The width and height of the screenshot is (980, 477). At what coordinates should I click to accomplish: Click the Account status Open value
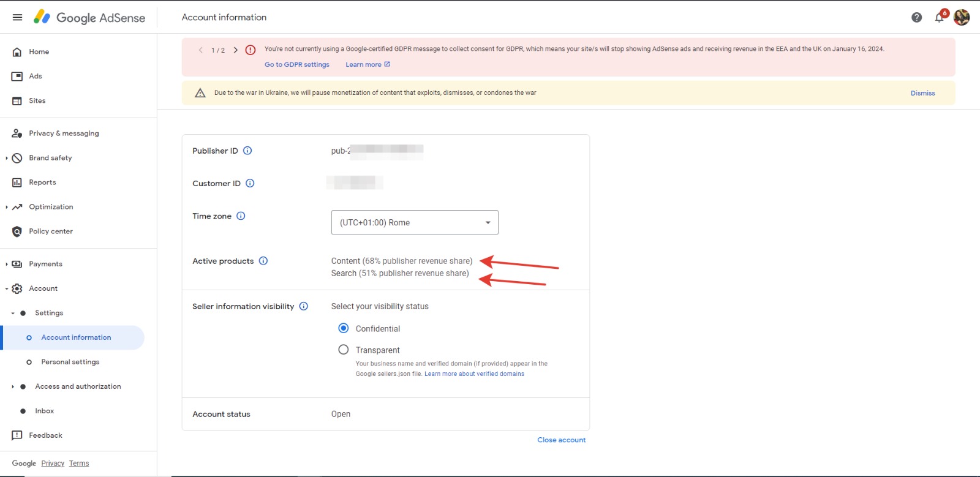tap(341, 414)
